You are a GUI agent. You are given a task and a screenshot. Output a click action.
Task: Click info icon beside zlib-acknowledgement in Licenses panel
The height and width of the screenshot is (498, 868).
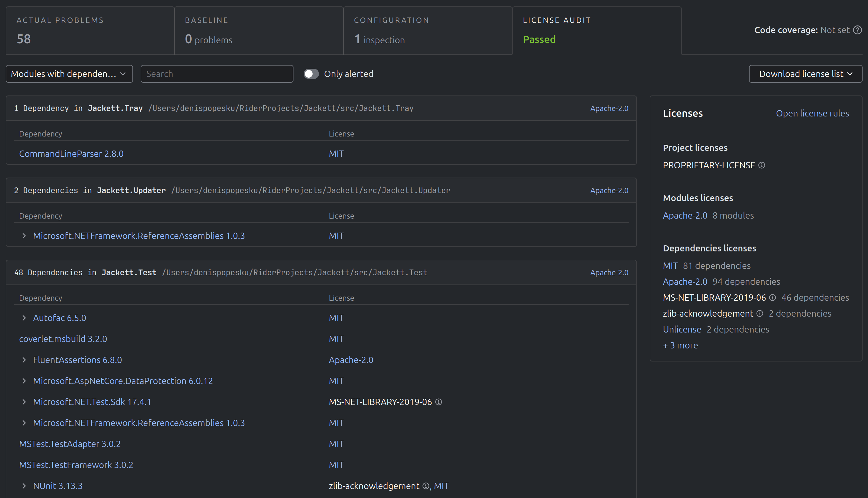759,314
